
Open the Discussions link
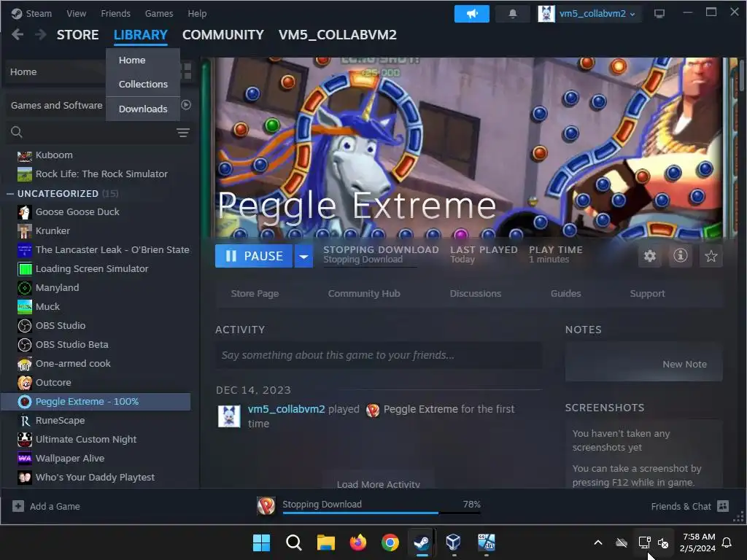[x=476, y=293]
